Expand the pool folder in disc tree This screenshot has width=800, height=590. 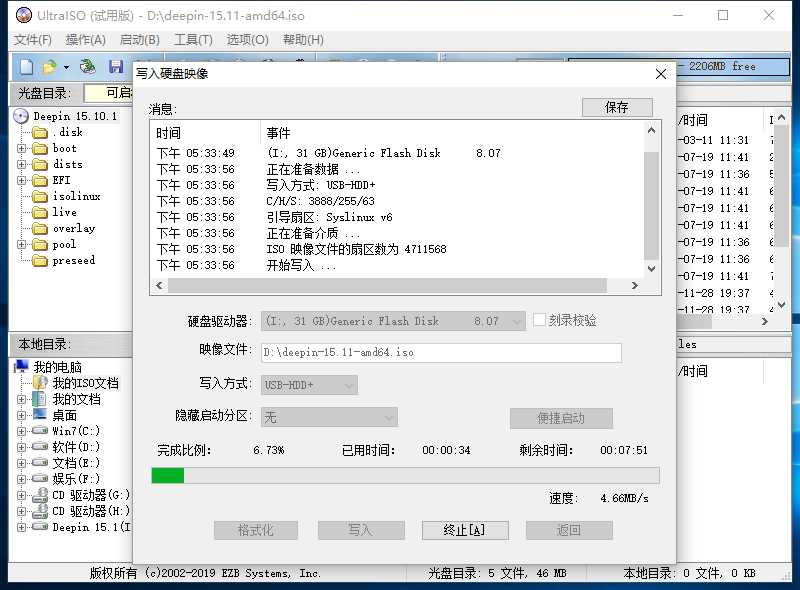21,244
